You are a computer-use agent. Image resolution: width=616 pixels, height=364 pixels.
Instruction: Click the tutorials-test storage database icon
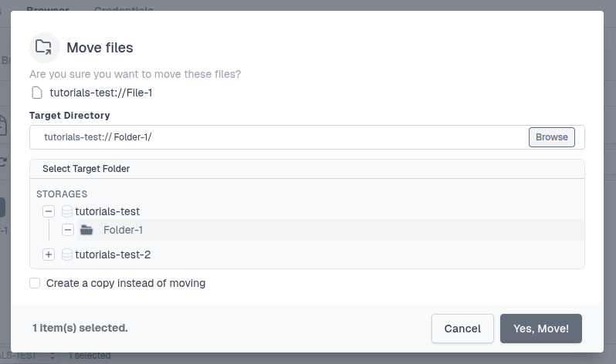click(x=67, y=211)
